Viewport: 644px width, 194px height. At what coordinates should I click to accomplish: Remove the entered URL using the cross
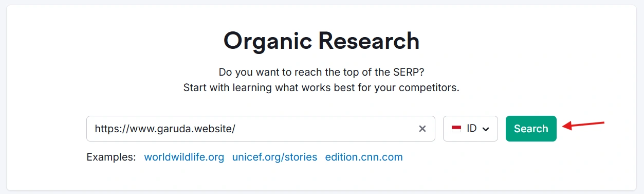click(422, 129)
